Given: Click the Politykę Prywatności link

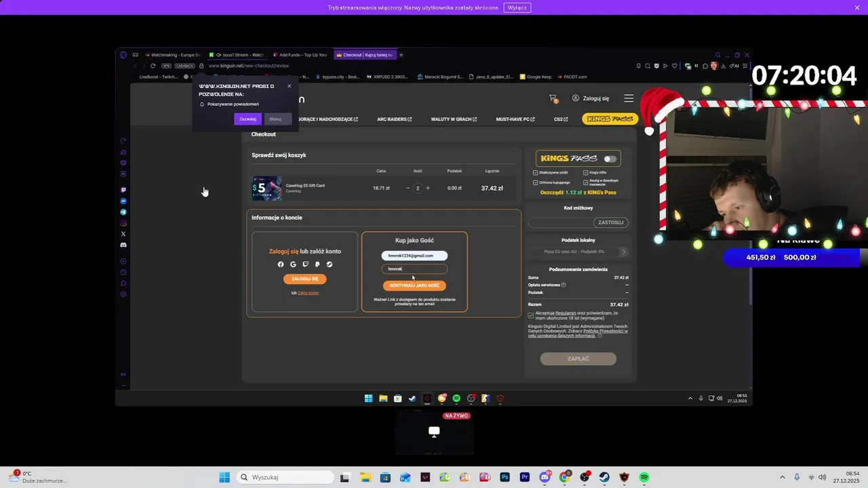Looking at the screenshot, I should (606, 331).
